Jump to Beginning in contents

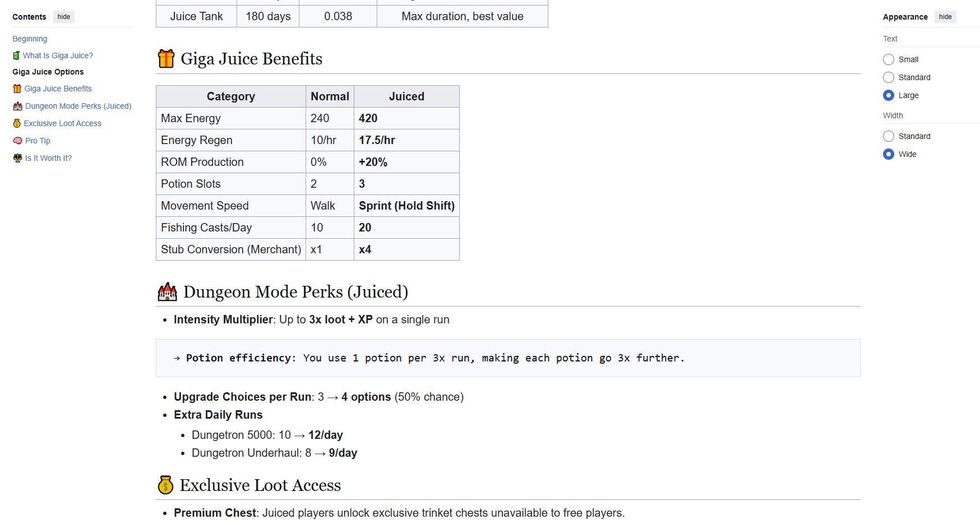(x=30, y=39)
